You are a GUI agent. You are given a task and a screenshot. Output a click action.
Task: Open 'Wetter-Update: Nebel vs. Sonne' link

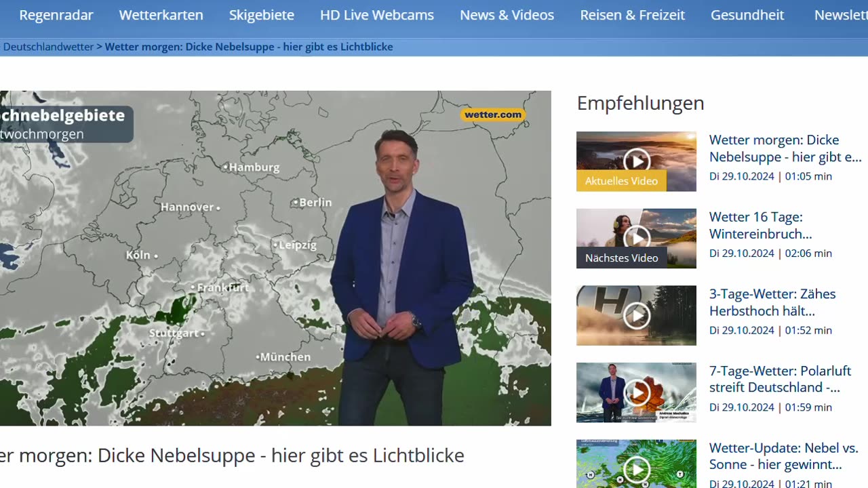784,456
